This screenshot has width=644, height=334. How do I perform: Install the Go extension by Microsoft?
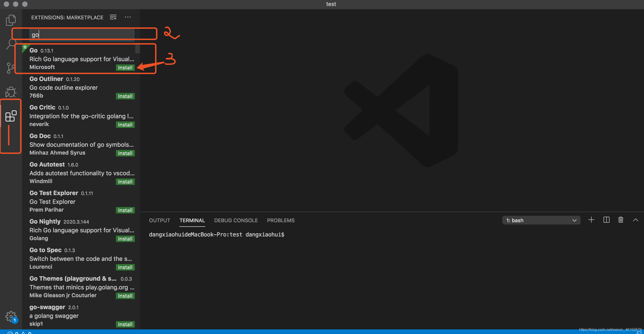125,68
